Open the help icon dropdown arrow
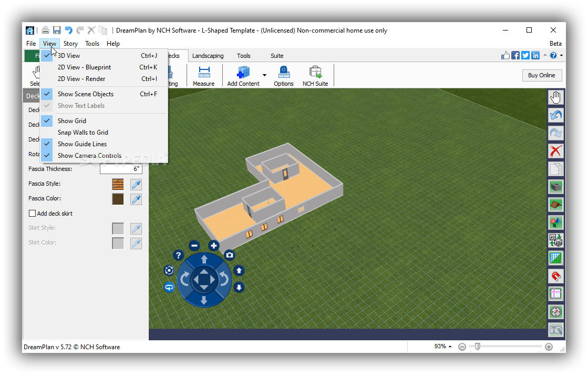Viewport: 588px width, 375px height. coord(561,56)
